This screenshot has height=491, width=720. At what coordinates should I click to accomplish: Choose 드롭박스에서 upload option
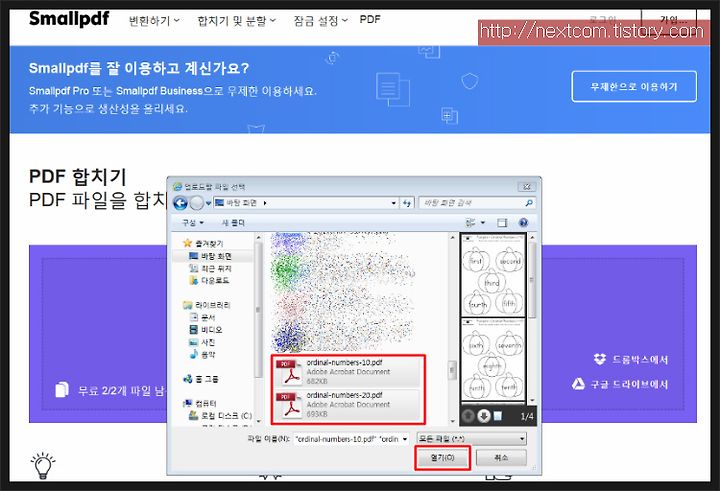(x=640, y=360)
